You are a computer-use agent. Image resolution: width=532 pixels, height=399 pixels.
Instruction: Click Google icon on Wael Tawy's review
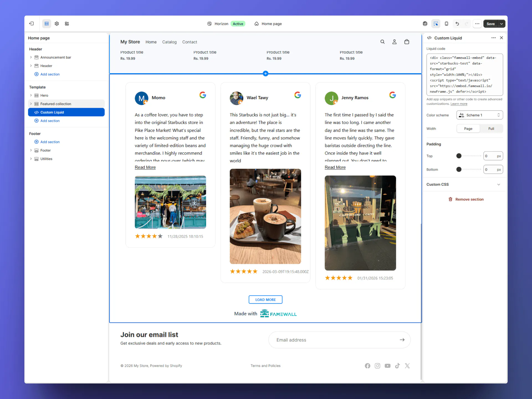298,95
